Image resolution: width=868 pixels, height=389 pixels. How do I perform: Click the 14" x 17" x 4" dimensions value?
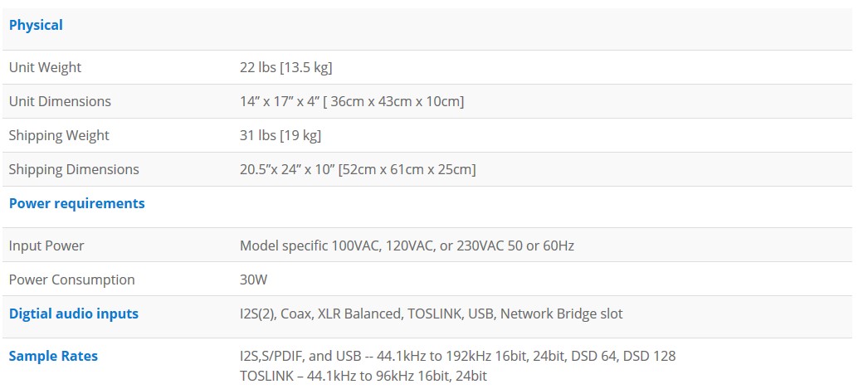click(x=352, y=101)
